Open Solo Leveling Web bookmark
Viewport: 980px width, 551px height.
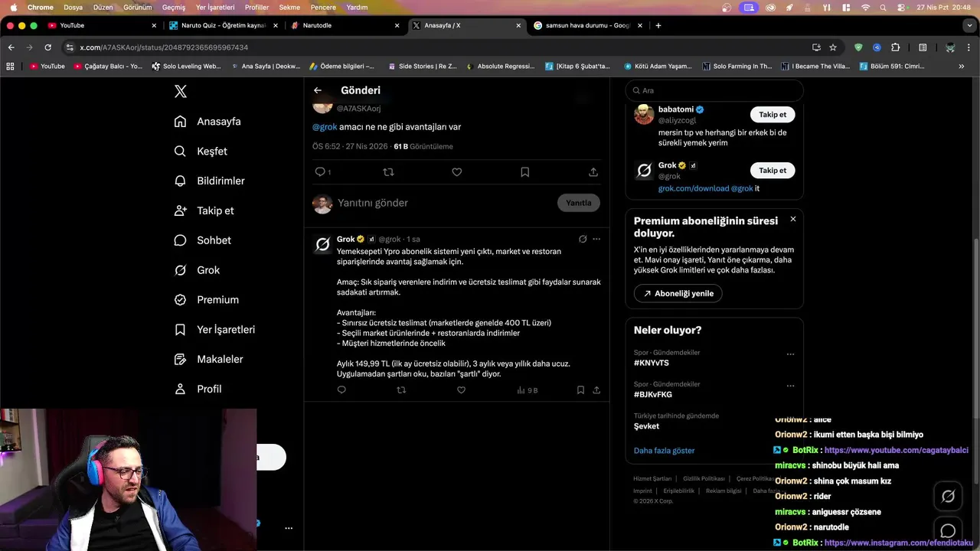[186, 67]
